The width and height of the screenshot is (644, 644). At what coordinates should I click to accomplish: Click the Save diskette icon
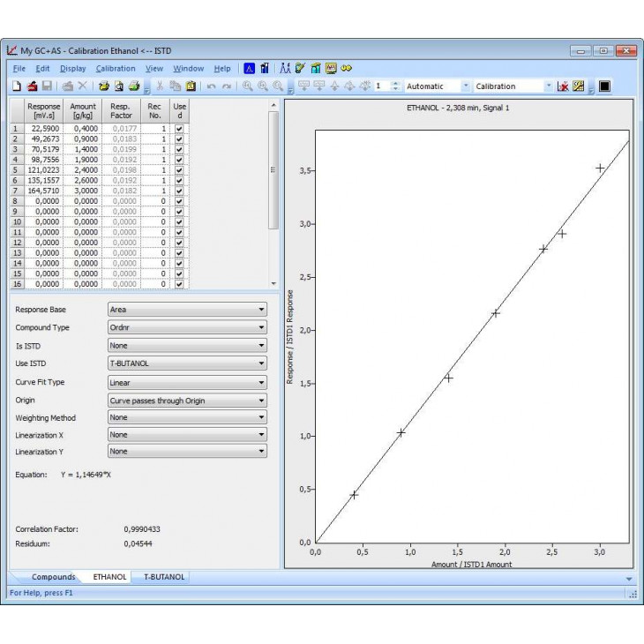[x=47, y=86]
